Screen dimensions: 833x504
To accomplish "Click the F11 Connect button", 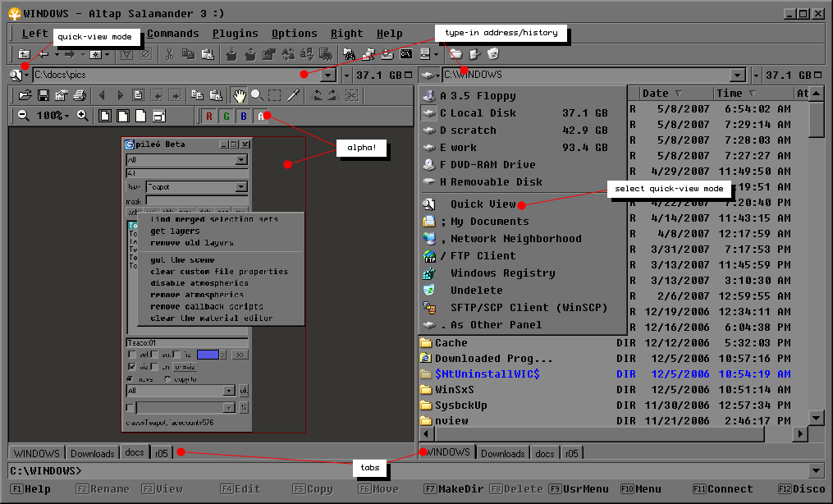I will click(x=722, y=489).
